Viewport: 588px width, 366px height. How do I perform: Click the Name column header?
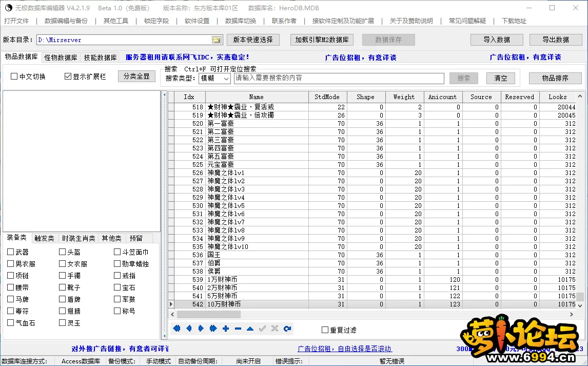[257, 97]
